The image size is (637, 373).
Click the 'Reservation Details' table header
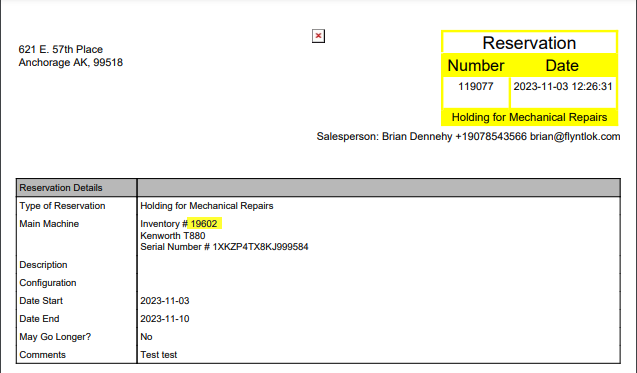click(61, 188)
